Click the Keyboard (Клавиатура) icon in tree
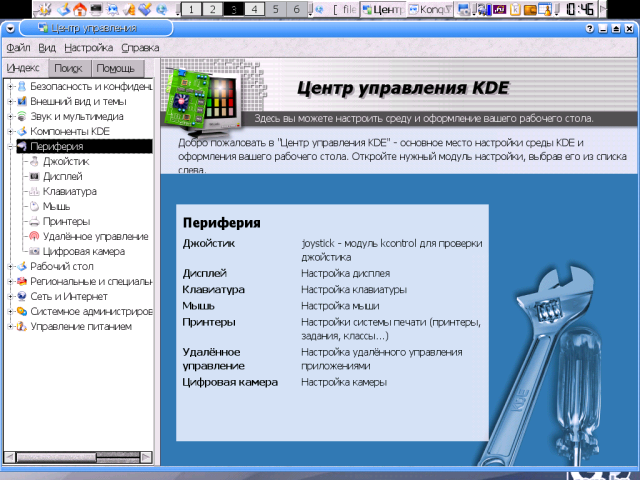This screenshot has width=640, height=480. coord(34,191)
